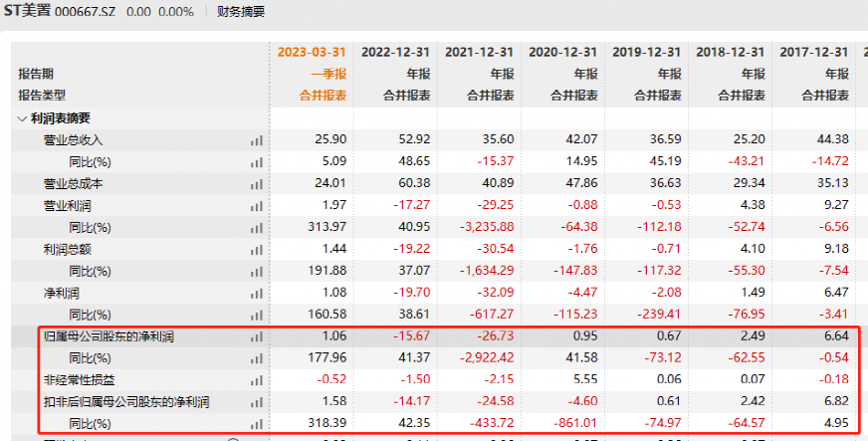Click the 2020-12-31 column header
Screen dimensions: 868x441
tap(562, 51)
